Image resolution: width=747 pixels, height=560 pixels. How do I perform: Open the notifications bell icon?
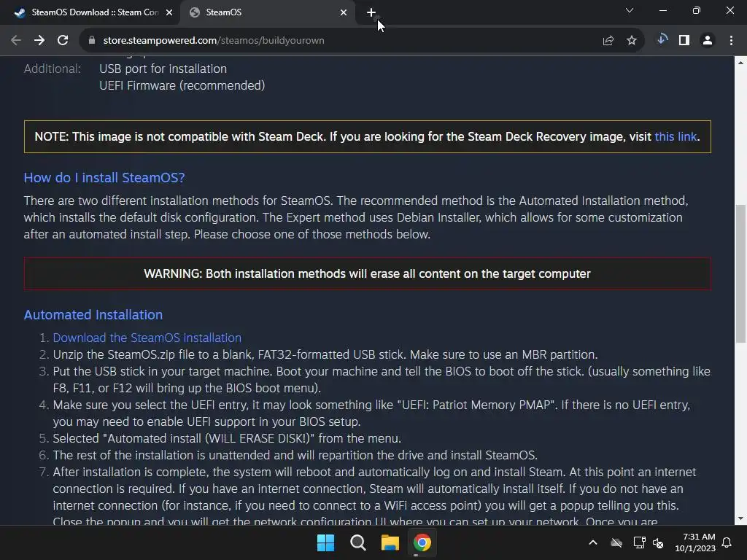[x=727, y=542]
